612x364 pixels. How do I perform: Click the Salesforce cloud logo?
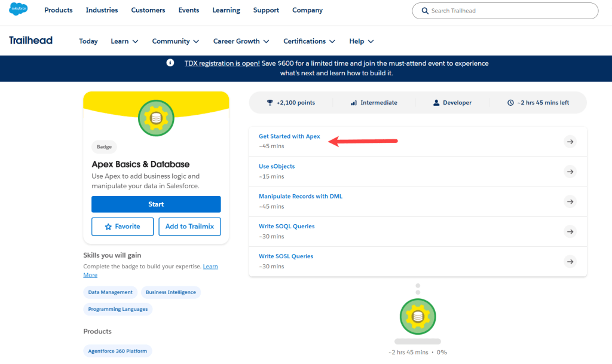[x=19, y=10]
